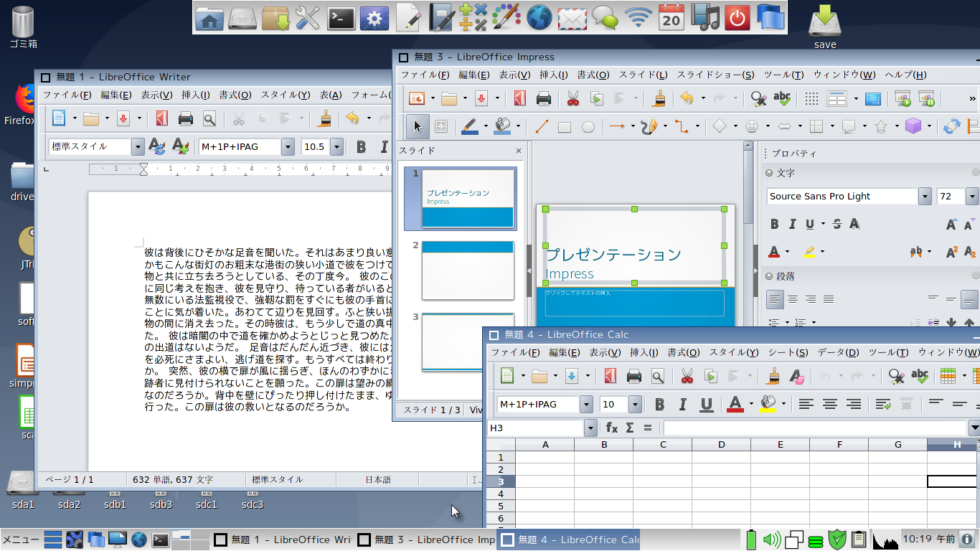The height and width of the screenshot is (551, 980).
Task: Select slide 2 thumbnail in Impress
Action: coord(468,270)
